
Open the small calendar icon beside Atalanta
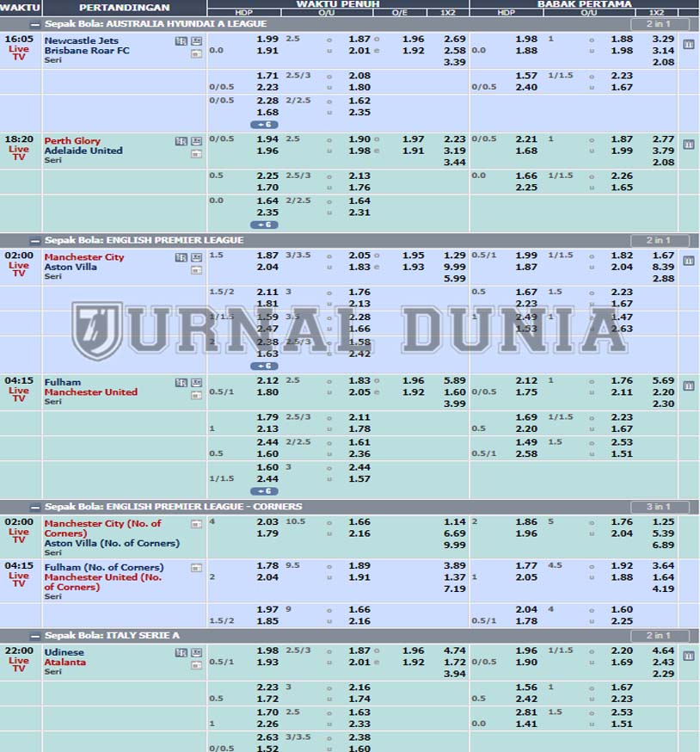[x=196, y=666]
